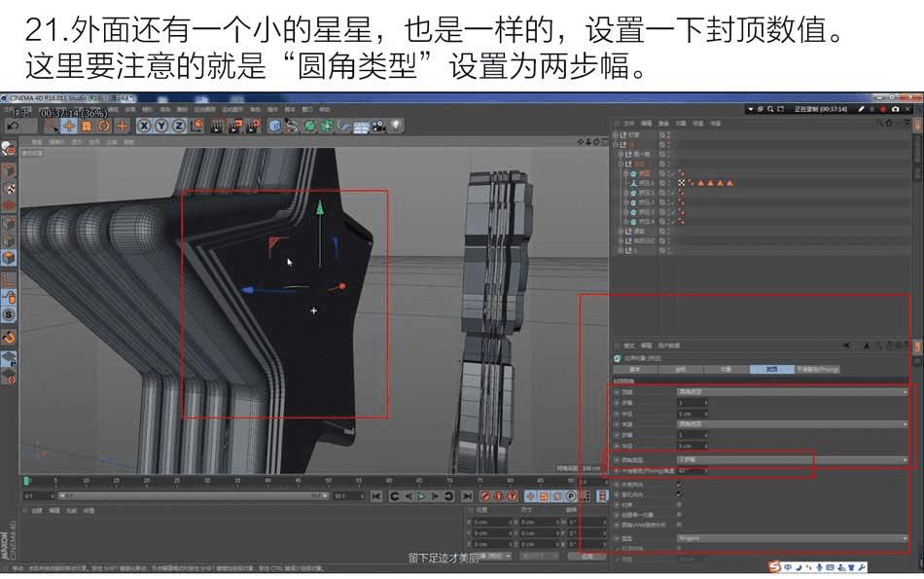Select the 挤压.4 object row
Screen dimensions: 924x579
click(647, 221)
